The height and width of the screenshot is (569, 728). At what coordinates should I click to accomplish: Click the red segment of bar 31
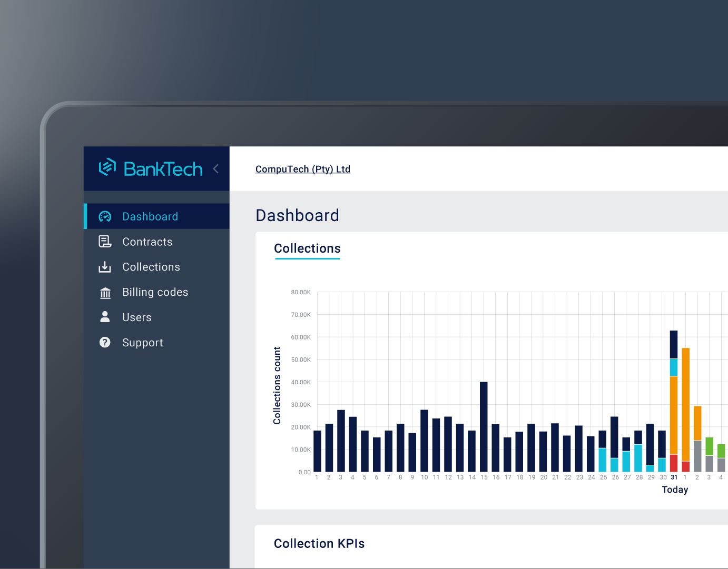tap(674, 463)
